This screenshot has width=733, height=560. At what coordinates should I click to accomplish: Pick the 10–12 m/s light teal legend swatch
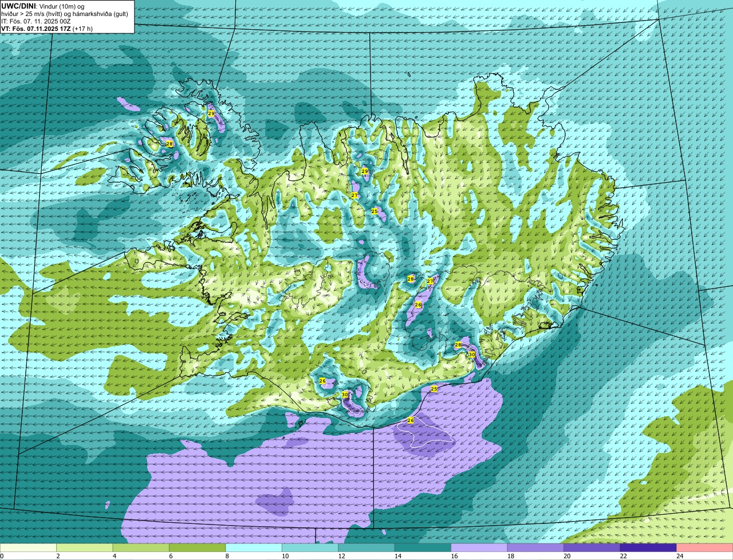pyautogui.click(x=310, y=548)
